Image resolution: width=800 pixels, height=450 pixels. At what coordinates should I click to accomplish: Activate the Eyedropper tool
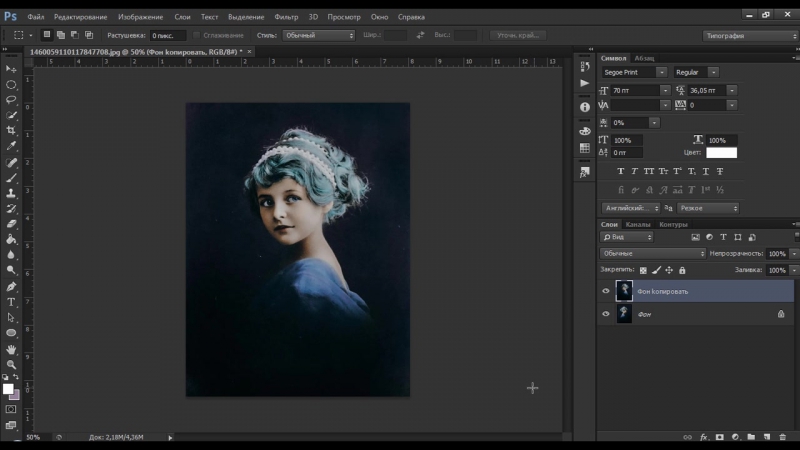[11, 146]
